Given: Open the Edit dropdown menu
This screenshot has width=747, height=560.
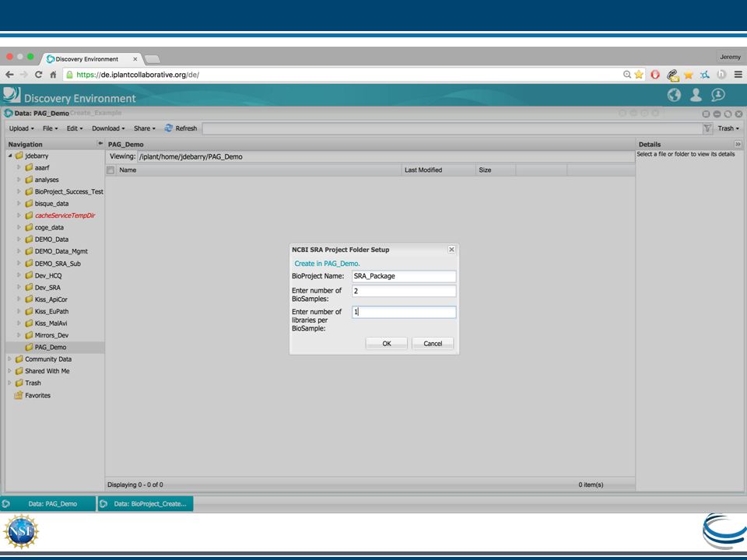Looking at the screenshot, I should (75, 128).
